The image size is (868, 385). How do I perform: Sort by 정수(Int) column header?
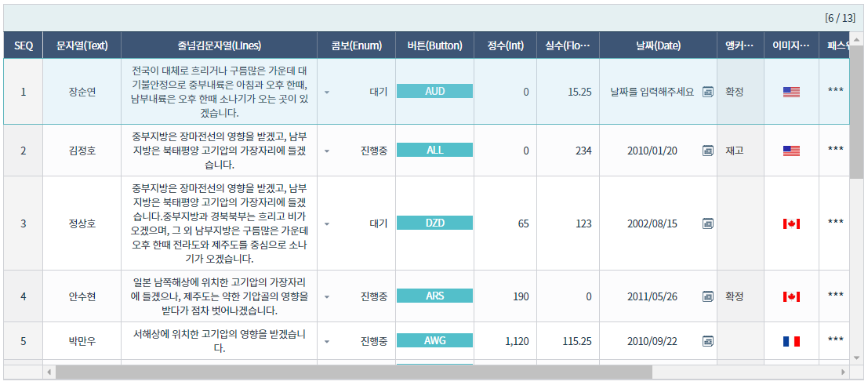point(506,45)
